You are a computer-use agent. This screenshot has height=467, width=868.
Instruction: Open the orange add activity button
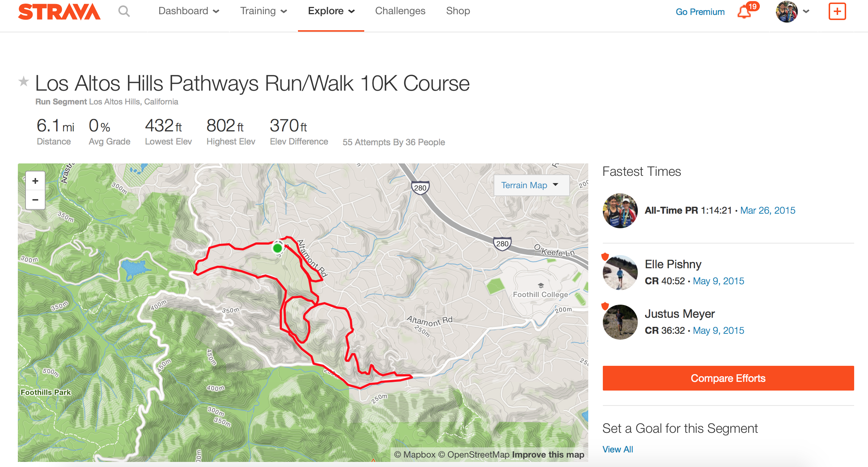pos(837,11)
